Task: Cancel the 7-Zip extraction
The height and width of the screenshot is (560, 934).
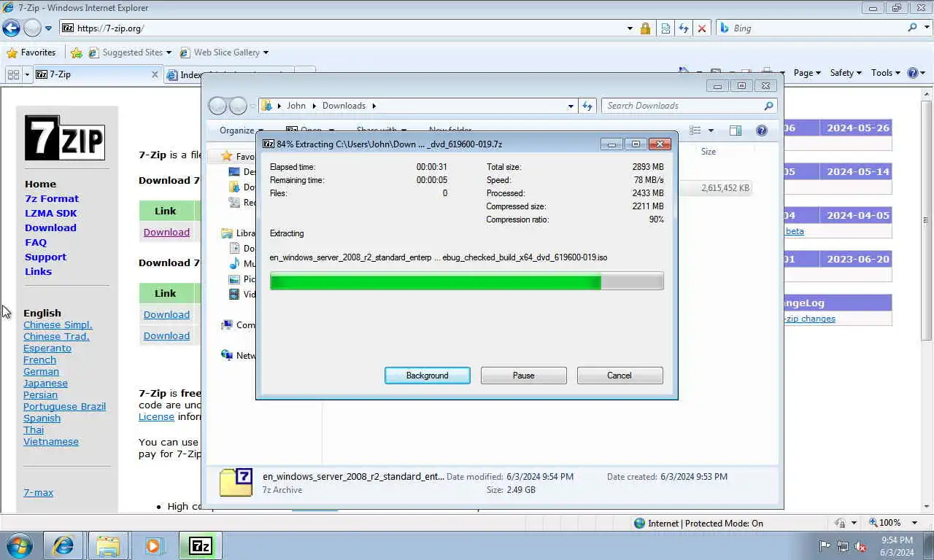Action: 620,376
